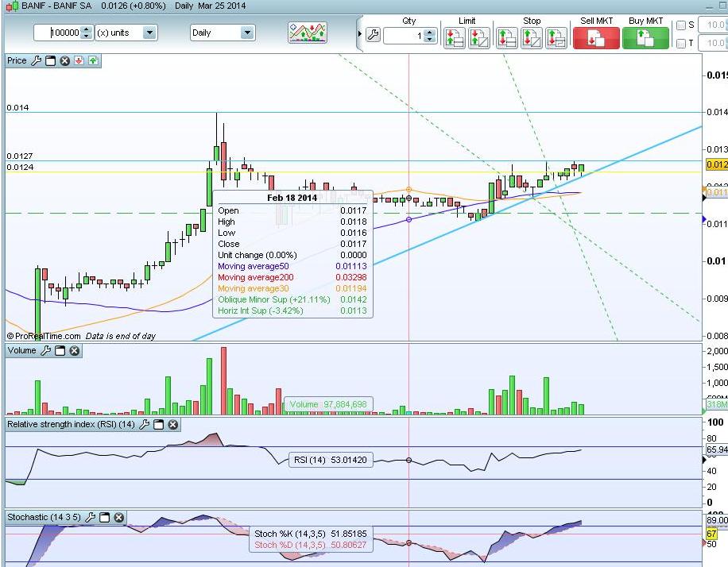Click the Price panel label

(x=17, y=61)
